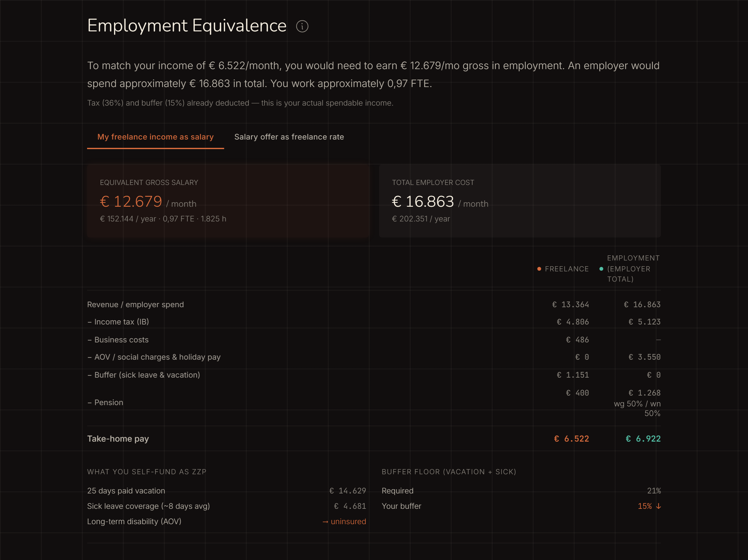Click the '→ uninsured' disability status
The height and width of the screenshot is (560, 748).
point(344,522)
